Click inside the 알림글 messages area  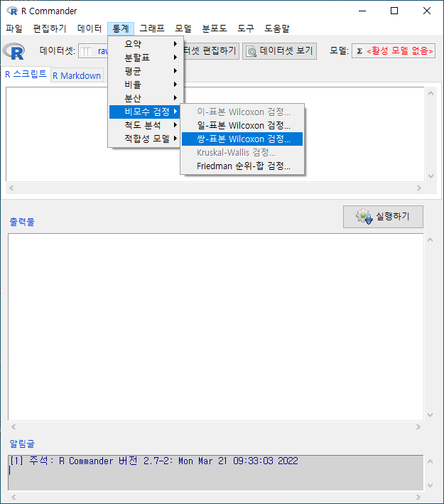pos(215,473)
